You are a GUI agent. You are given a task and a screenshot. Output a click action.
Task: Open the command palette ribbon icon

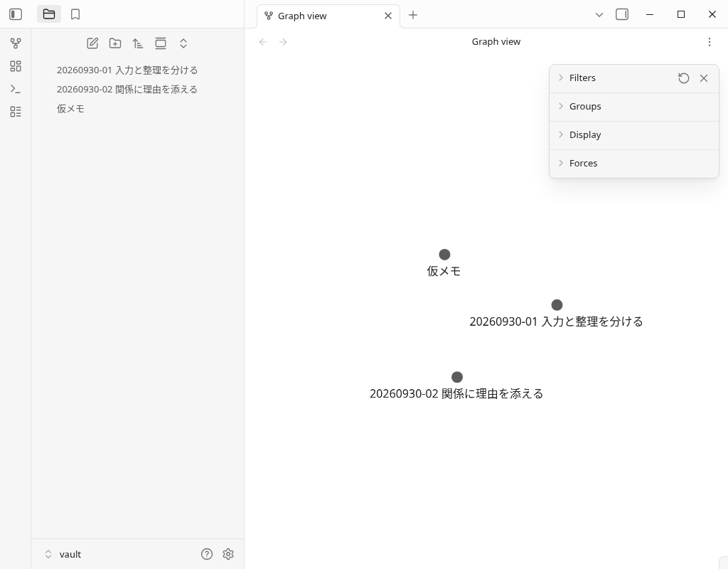point(16,89)
